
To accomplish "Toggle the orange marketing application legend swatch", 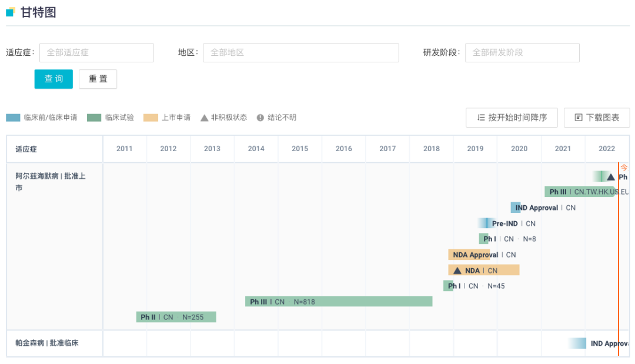I will coord(151,118).
